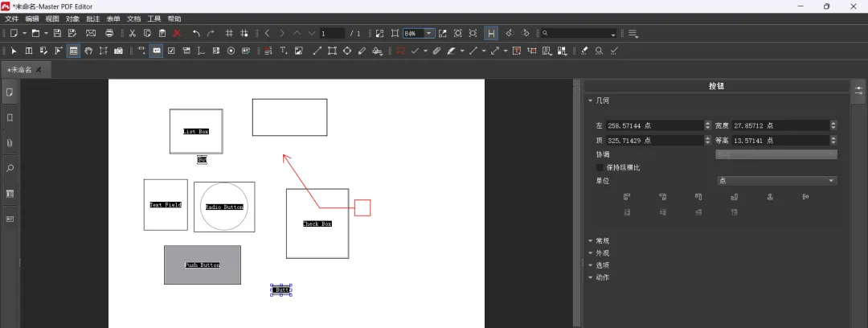This screenshot has height=328, width=868.
Task: Select the Insert Image tool
Action: pyautogui.click(x=298, y=51)
